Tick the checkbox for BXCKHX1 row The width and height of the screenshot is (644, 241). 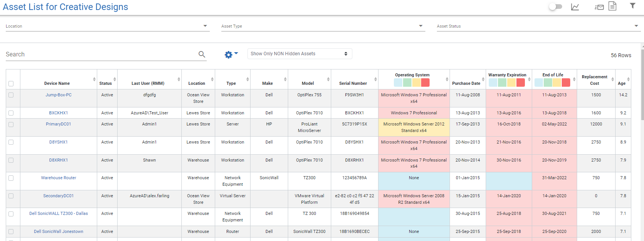pos(11,113)
